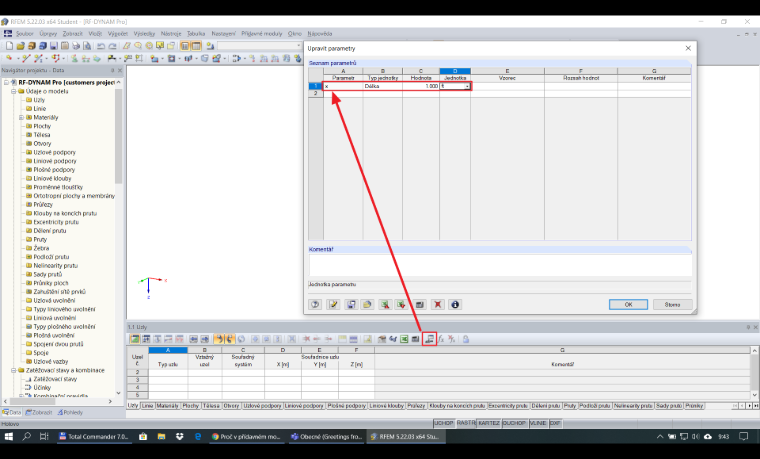Screen dimensions: 760x459
Task: Select Liniové klouby in navigator tree
Action: pos(52,178)
